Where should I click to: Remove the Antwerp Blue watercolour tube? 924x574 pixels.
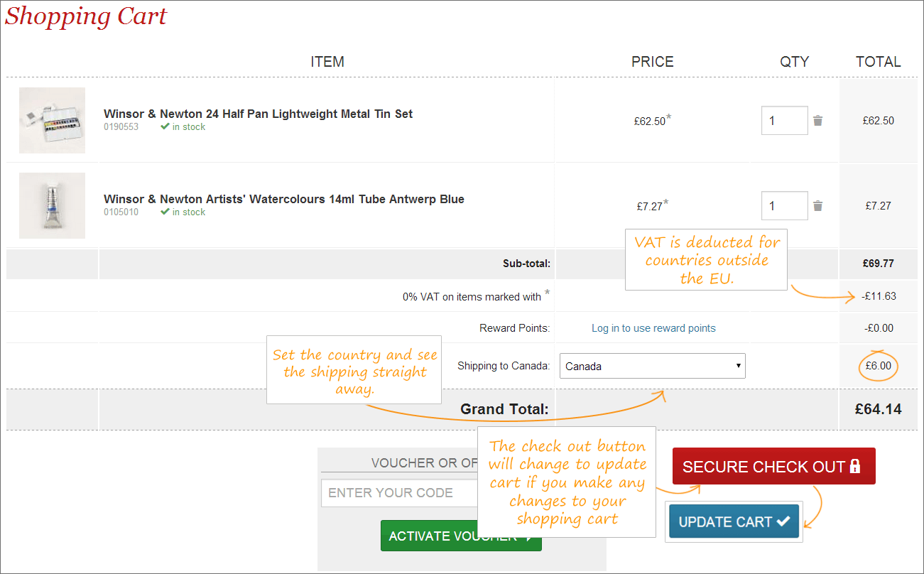point(817,206)
